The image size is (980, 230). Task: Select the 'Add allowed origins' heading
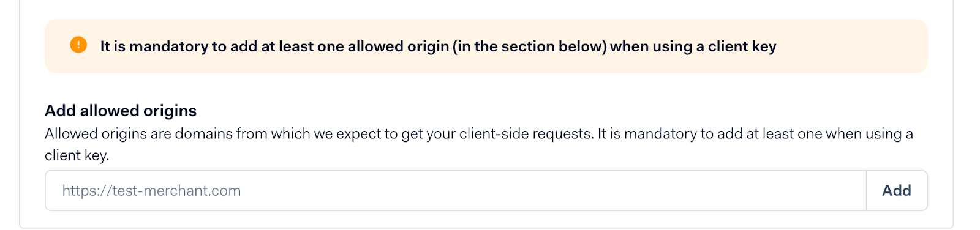(x=121, y=111)
